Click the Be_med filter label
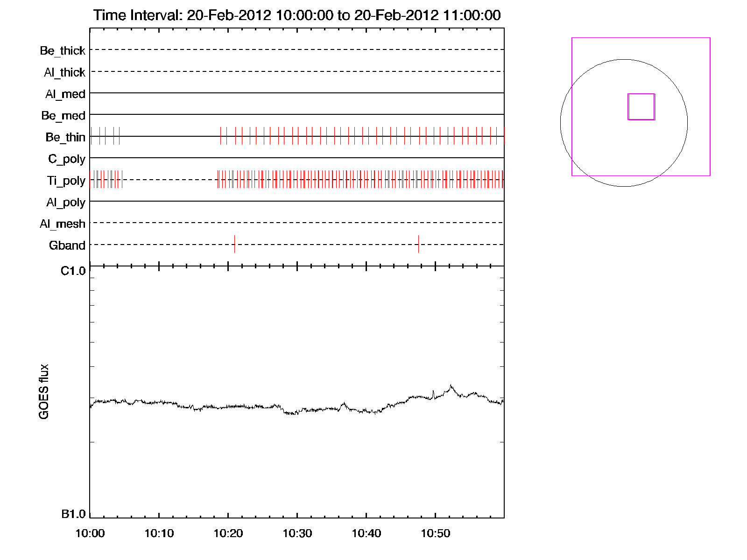The height and width of the screenshot is (560, 747). click(63, 116)
